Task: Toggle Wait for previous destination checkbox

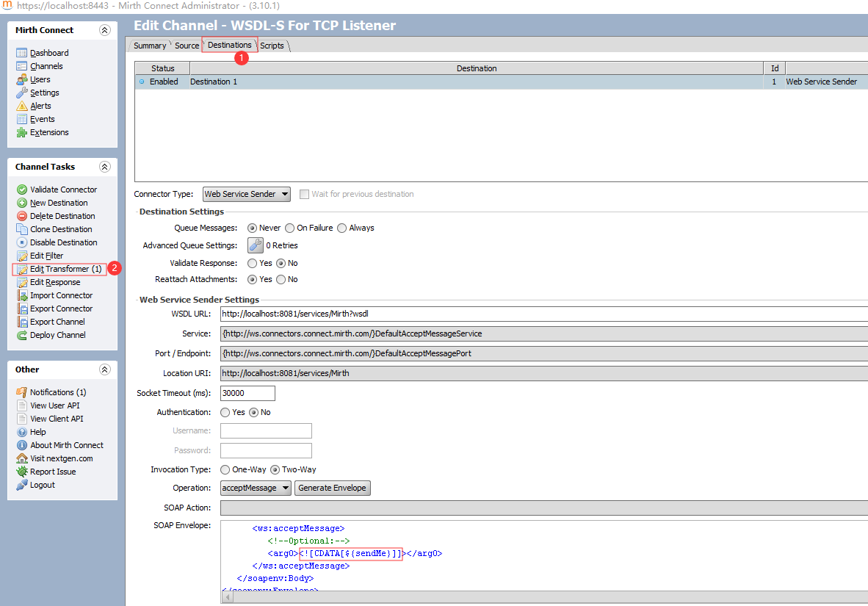Action: click(x=304, y=195)
